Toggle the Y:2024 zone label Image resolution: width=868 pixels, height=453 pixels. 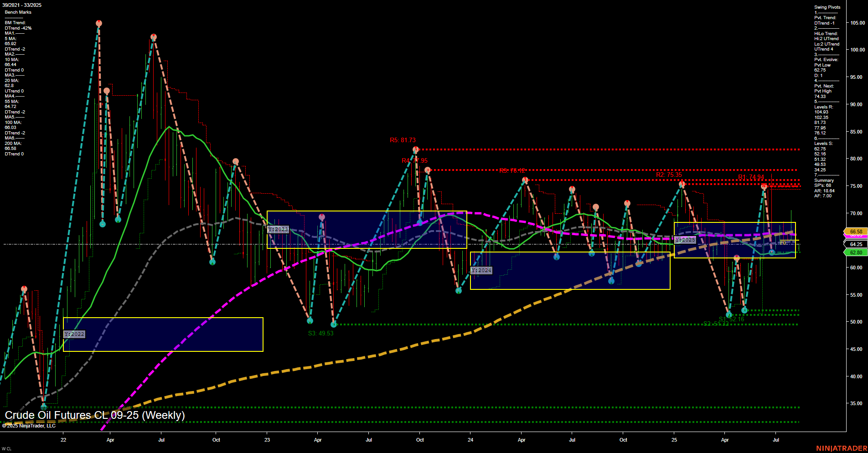482,270
